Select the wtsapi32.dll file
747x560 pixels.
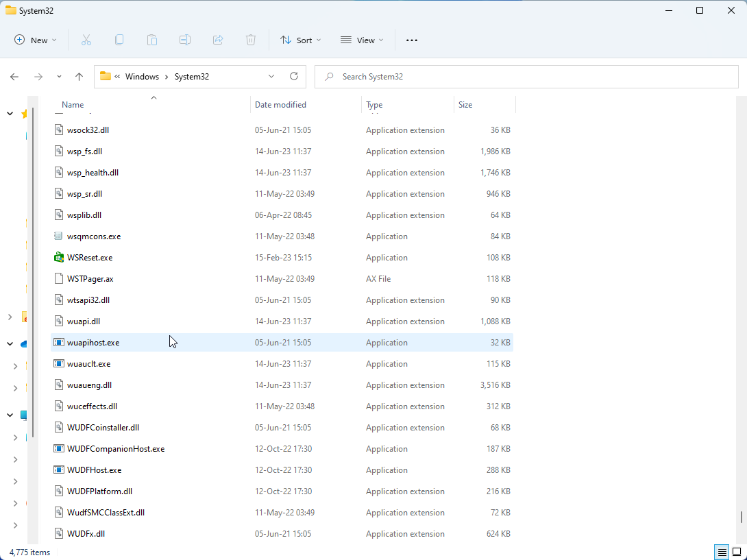click(x=282, y=300)
